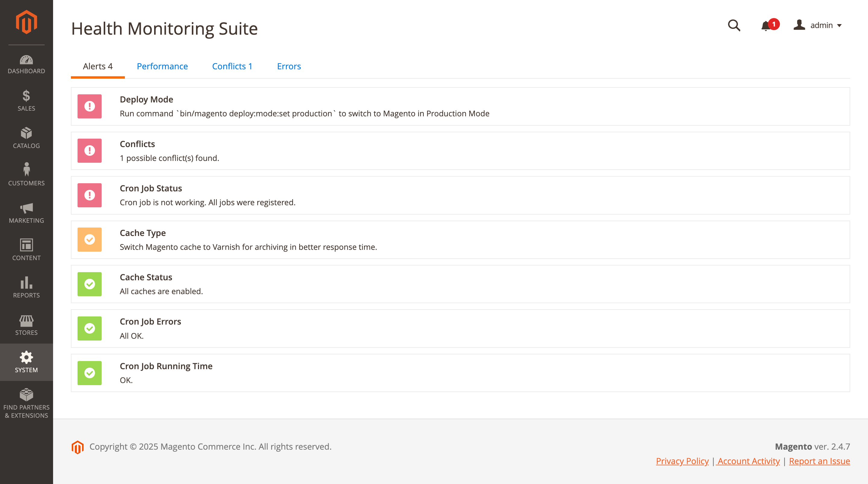Open the Errors tab
Image resolution: width=868 pixels, height=484 pixels.
[x=289, y=66]
